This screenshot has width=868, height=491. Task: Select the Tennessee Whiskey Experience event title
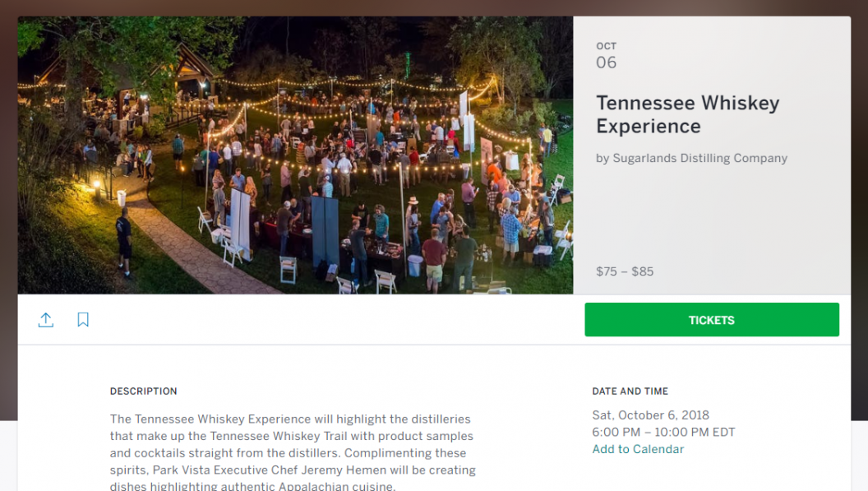(x=687, y=114)
